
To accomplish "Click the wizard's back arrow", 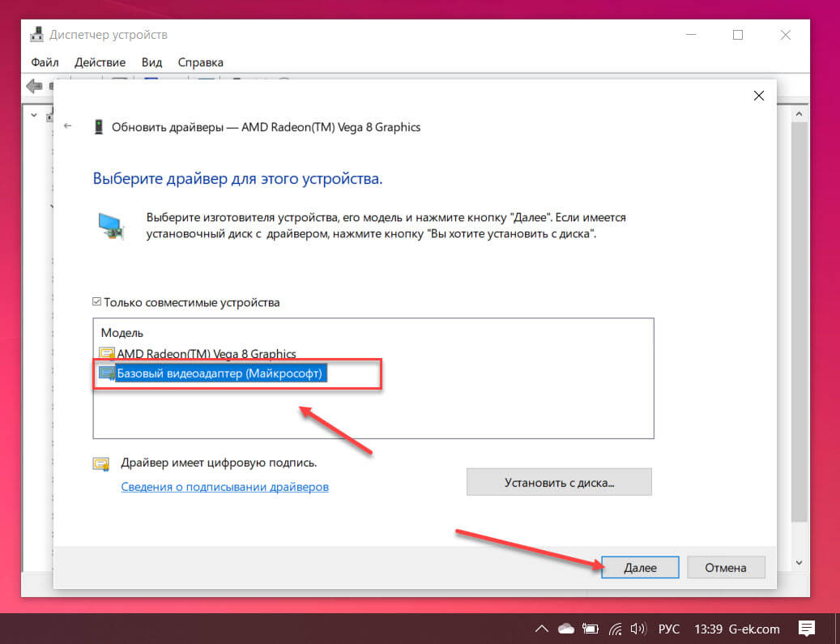I will click(x=68, y=126).
